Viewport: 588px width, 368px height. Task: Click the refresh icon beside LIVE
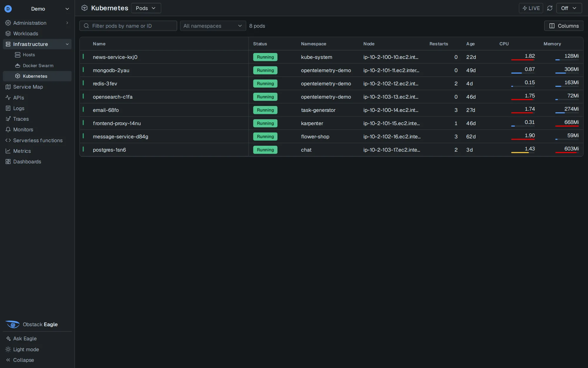click(x=549, y=8)
